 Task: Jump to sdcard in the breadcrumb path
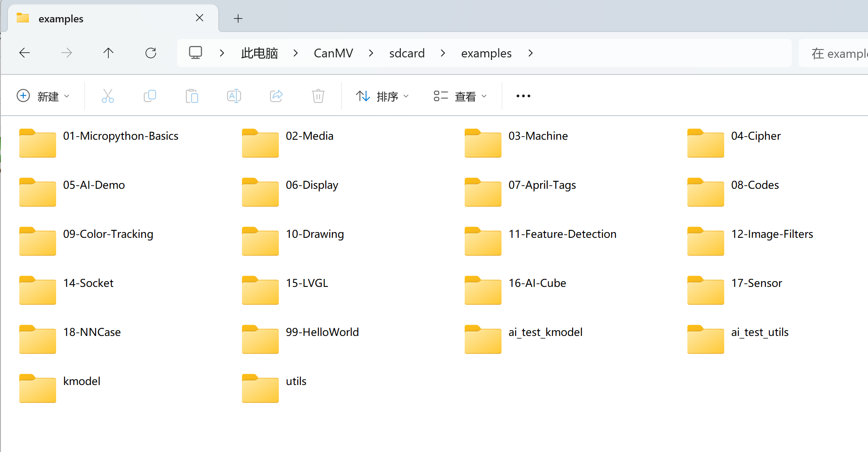[x=406, y=53]
